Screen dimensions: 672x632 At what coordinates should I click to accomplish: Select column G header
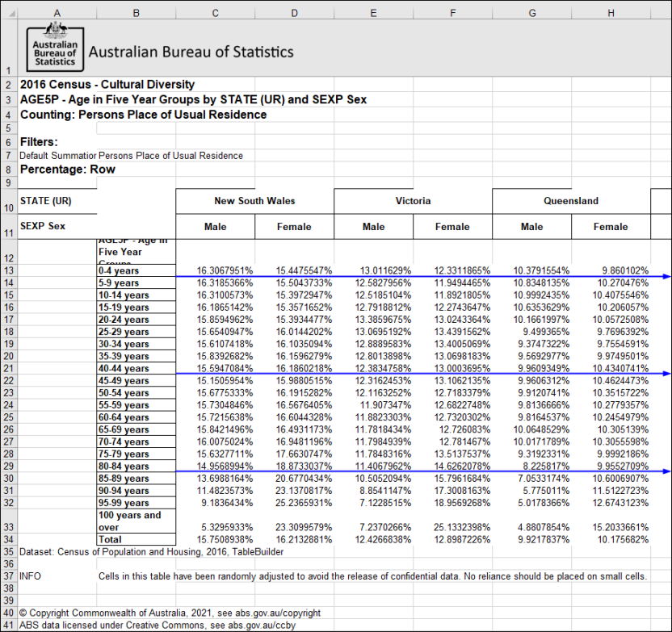tap(531, 13)
